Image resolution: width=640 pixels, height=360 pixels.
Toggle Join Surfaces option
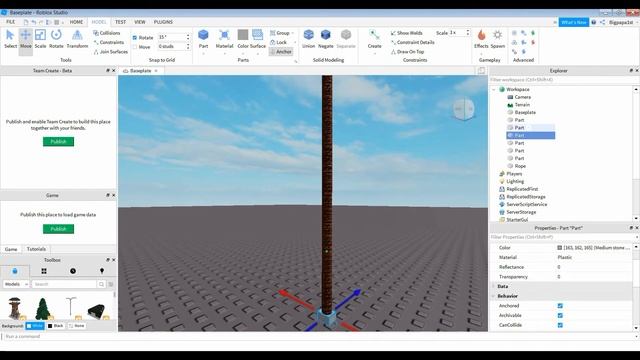[x=111, y=52]
